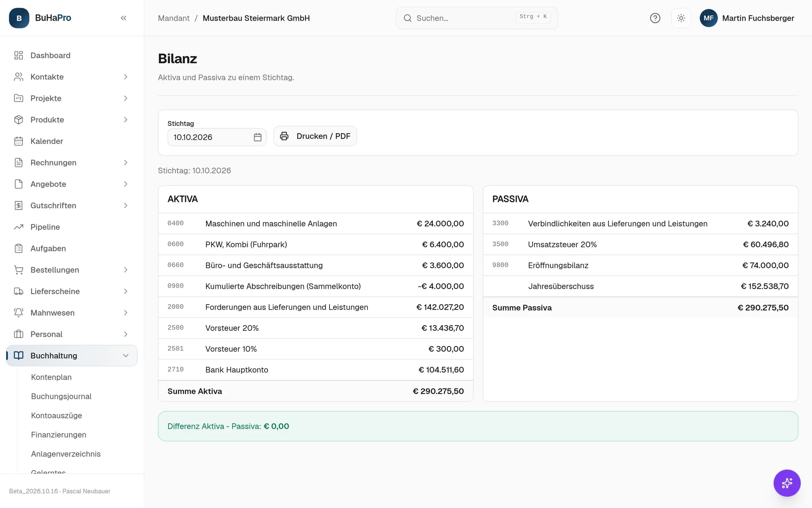Open Pipeline in the sidebar
This screenshot has height=508, width=812.
point(72,227)
